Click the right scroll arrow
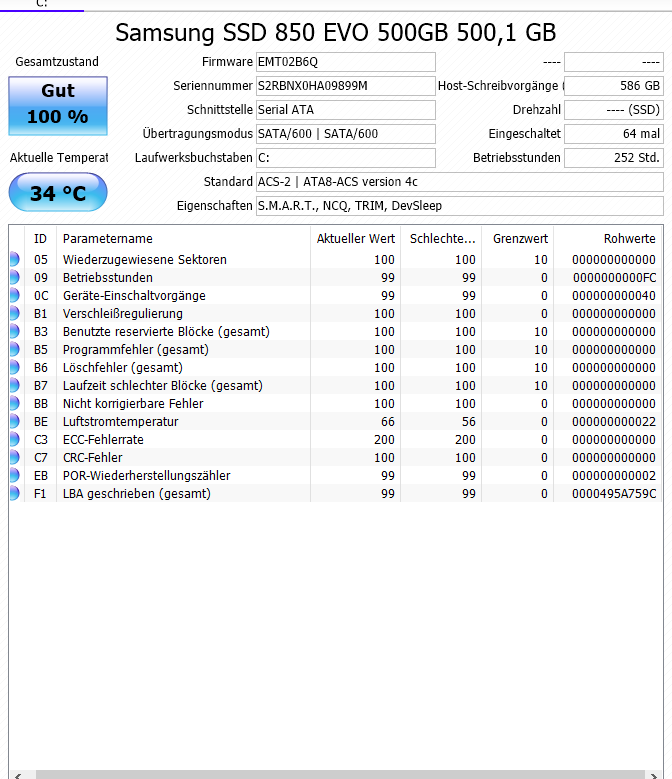Viewport: 672px width, 779px height. point(654,775)
